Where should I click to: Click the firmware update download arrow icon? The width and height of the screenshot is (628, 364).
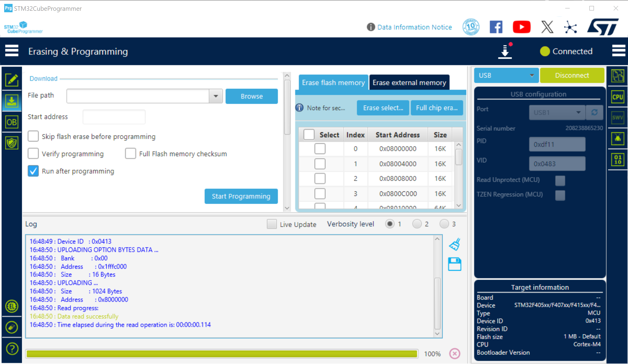click(x=505, y=51)
